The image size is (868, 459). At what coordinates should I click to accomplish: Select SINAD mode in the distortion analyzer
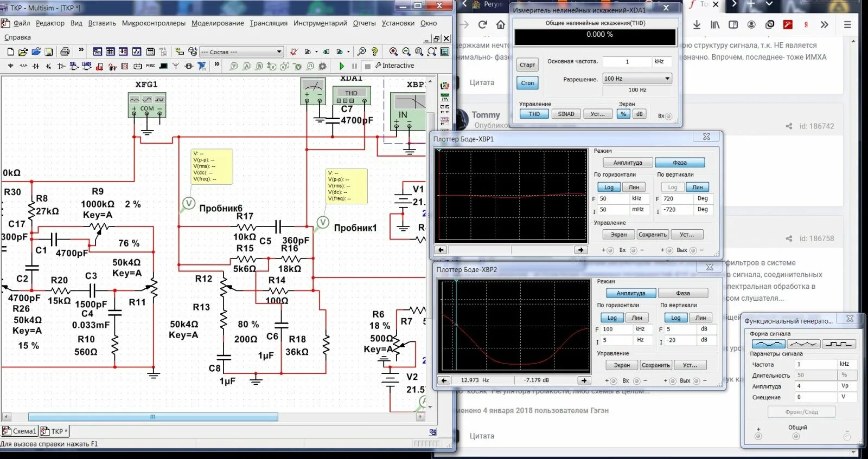pyautogui.click(x=566, y=114)
